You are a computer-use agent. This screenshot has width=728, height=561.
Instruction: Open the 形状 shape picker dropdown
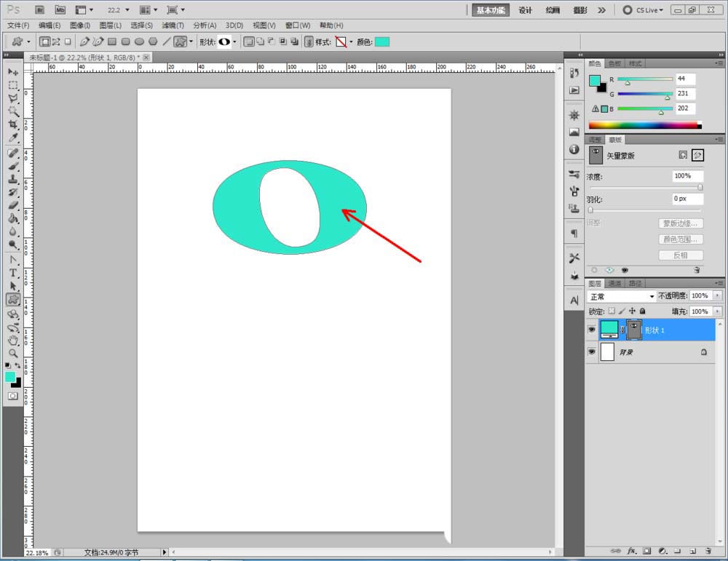[x=234, y=41]
